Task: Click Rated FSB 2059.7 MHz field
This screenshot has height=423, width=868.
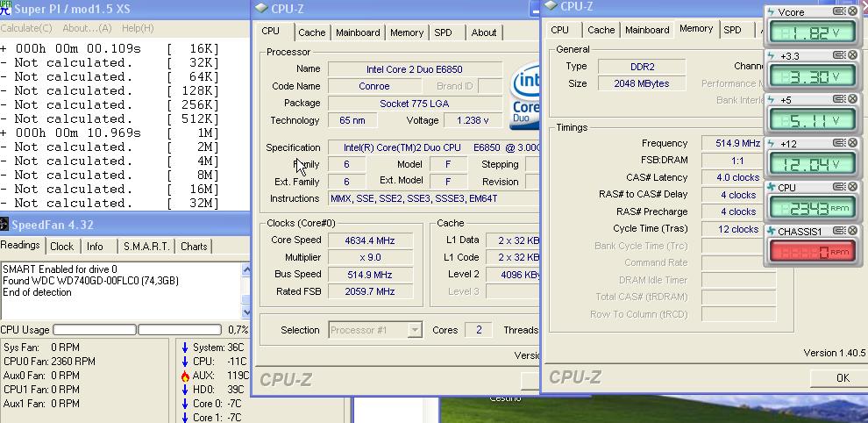Action: click(x=370, y=291)
